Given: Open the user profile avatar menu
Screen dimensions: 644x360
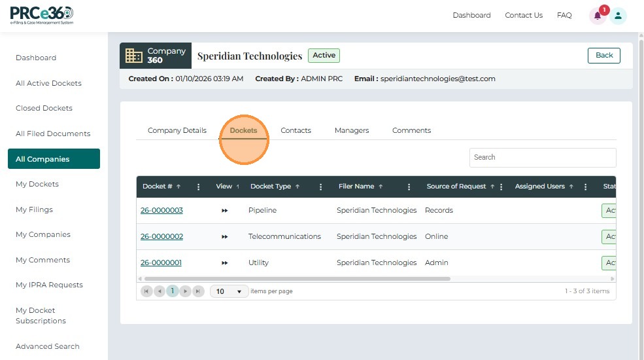Looking at the screenshot, I should click(618, 16).
